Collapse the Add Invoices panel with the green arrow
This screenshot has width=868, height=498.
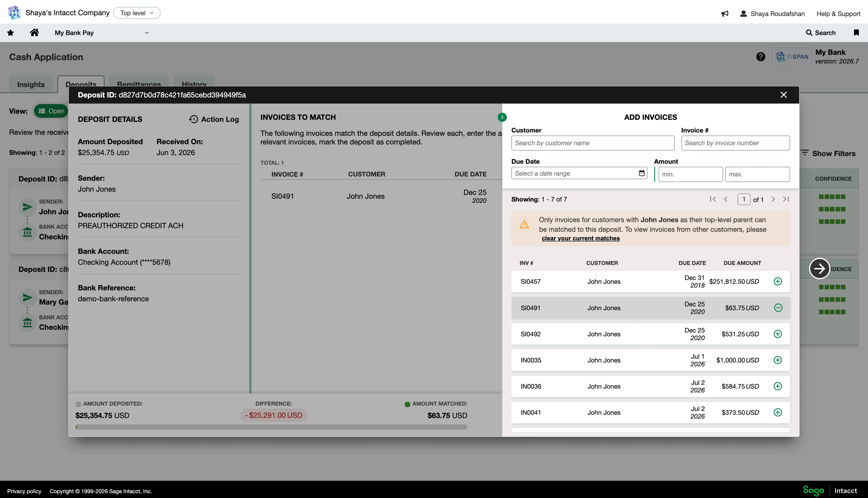pos(502,117)
